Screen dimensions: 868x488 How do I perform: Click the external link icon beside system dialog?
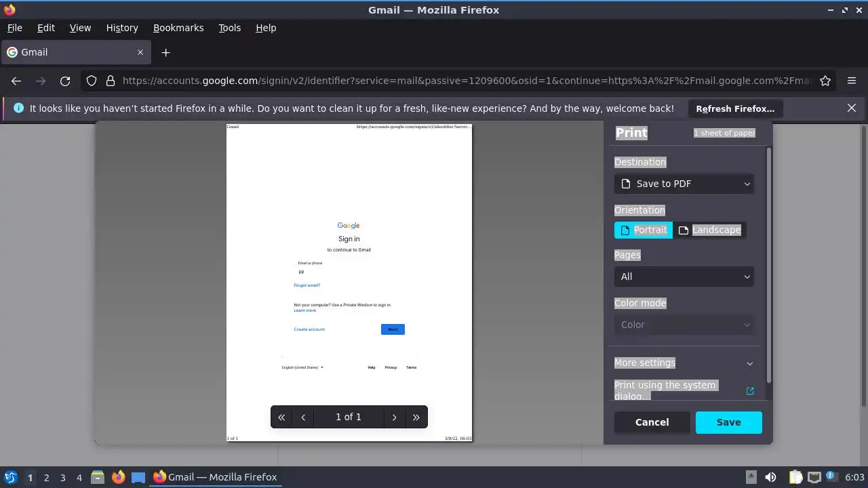point(750,391)
